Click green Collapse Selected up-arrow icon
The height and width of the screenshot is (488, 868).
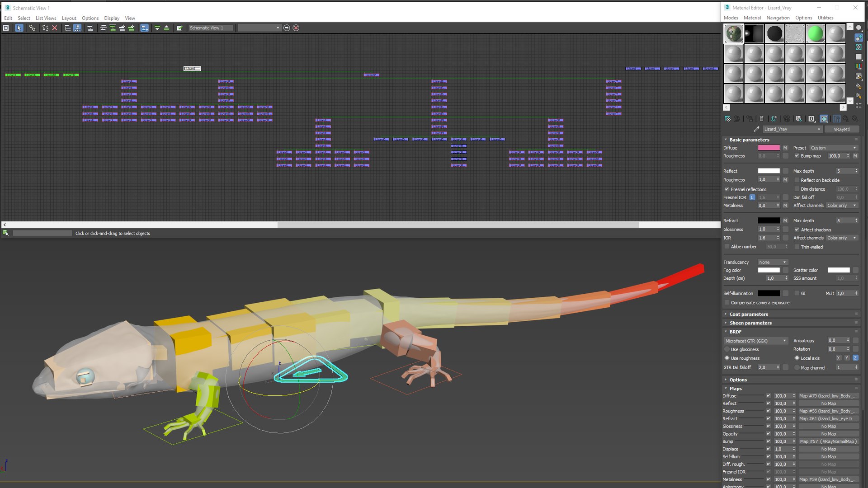tap(167, 28)
